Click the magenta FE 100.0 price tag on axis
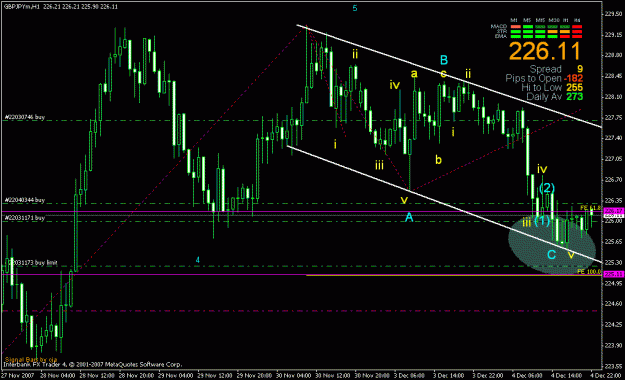 pos(613,274)
